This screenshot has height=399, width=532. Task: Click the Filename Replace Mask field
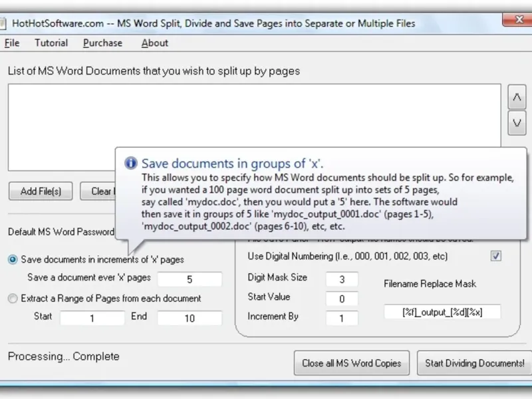[x=442, y=312]
